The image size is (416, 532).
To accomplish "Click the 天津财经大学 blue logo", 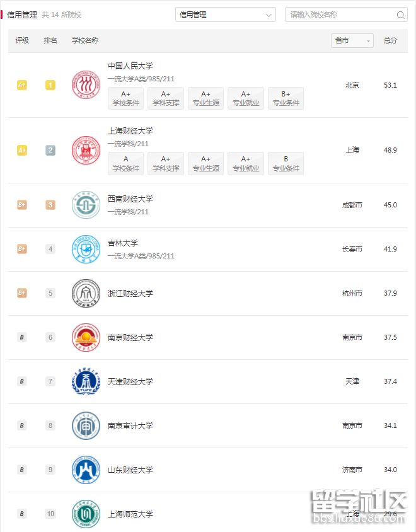I will pos(86,381).
